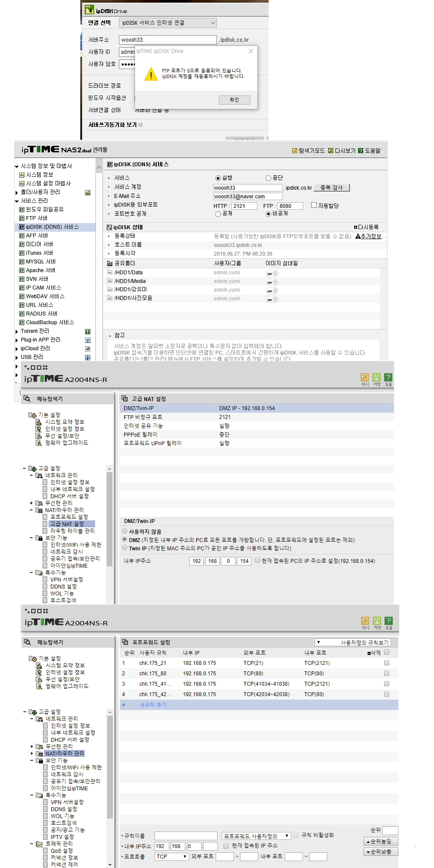The width and height of the screenshot is (434, 868).
Task: Open 도움말 in the NAS2 header
Action: tap(369, 151)
